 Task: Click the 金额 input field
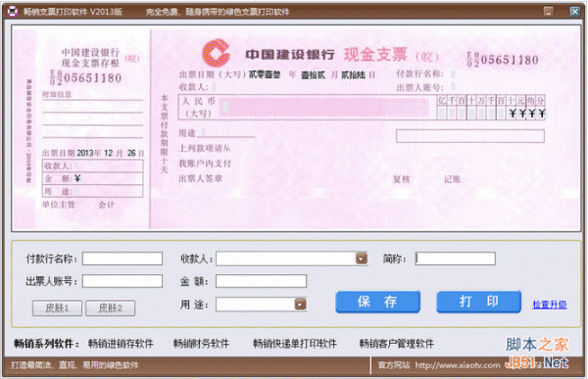coord(261,281)
